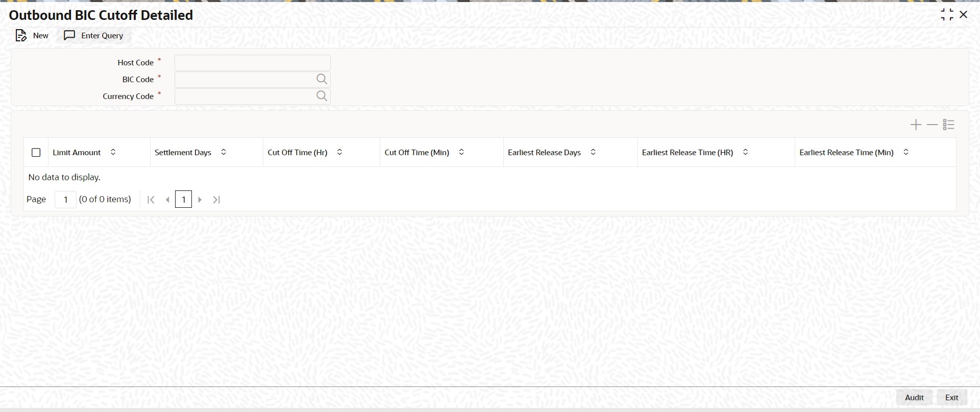Image resolution: width=980 pixels, height=412 pixels.
Task: Add a row with the plus icon
Action: [916, 125]
